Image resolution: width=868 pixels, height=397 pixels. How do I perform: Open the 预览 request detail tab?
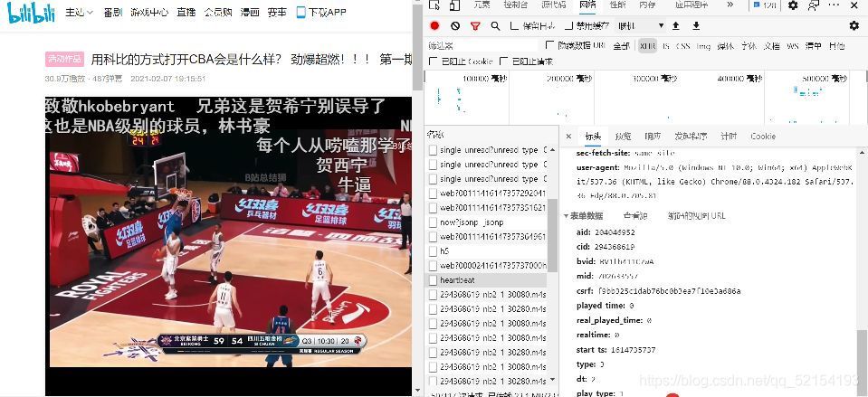[x=623, y=136]
